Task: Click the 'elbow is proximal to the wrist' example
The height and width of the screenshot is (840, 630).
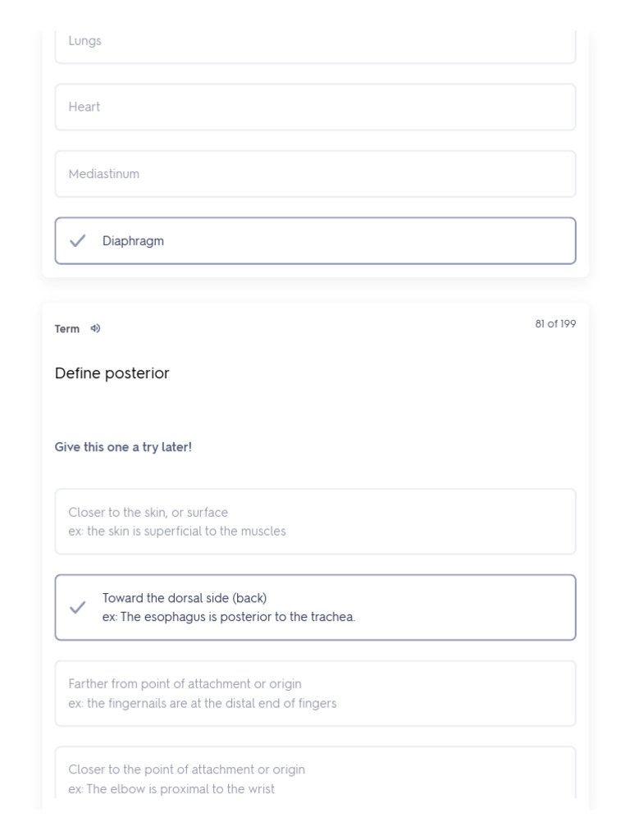Action: coord(171,789)
